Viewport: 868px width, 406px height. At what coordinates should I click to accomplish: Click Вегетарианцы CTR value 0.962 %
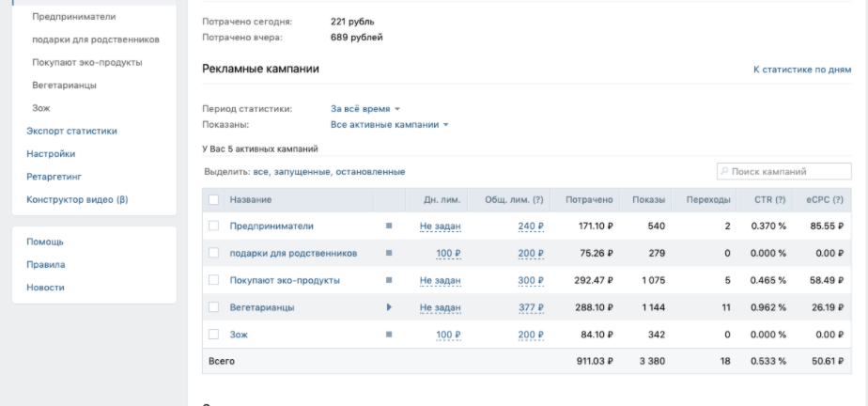click(768, 307)
